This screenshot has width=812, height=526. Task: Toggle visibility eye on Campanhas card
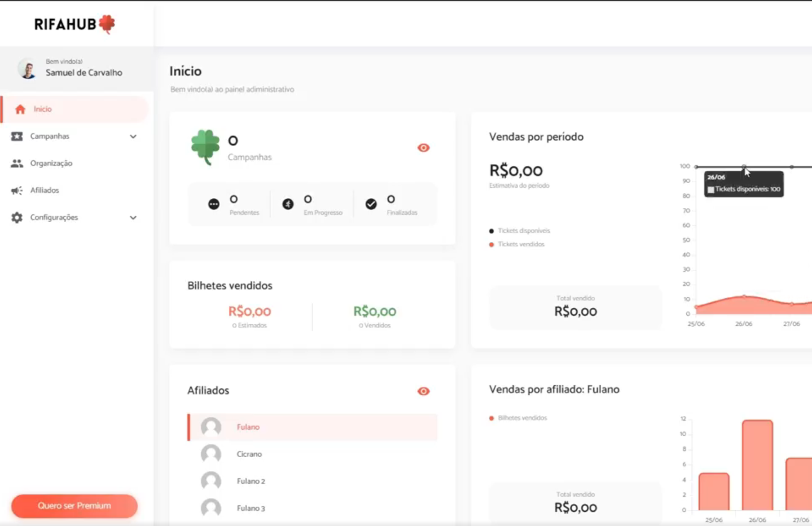[423, 148]
